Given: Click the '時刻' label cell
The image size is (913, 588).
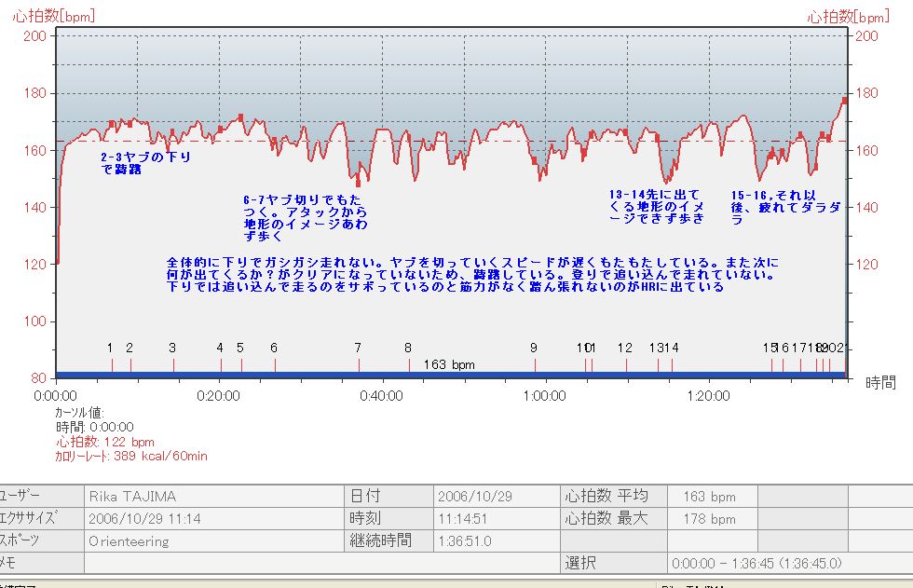Looking at the screenshot, I should pos(388,518).
